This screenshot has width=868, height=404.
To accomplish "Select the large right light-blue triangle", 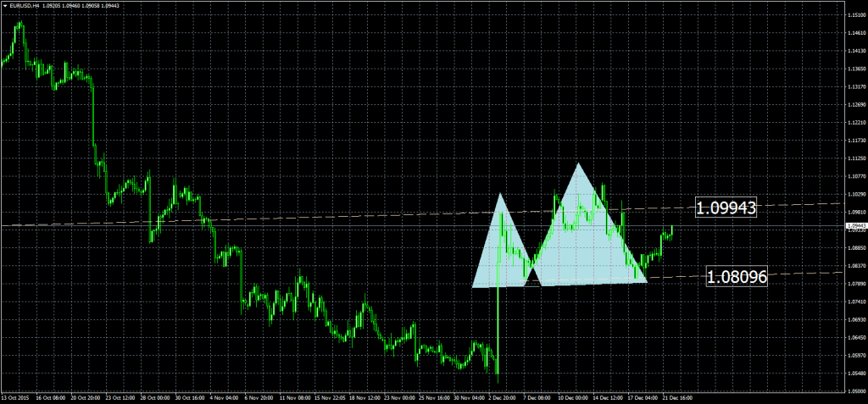I will pos(585,237).
